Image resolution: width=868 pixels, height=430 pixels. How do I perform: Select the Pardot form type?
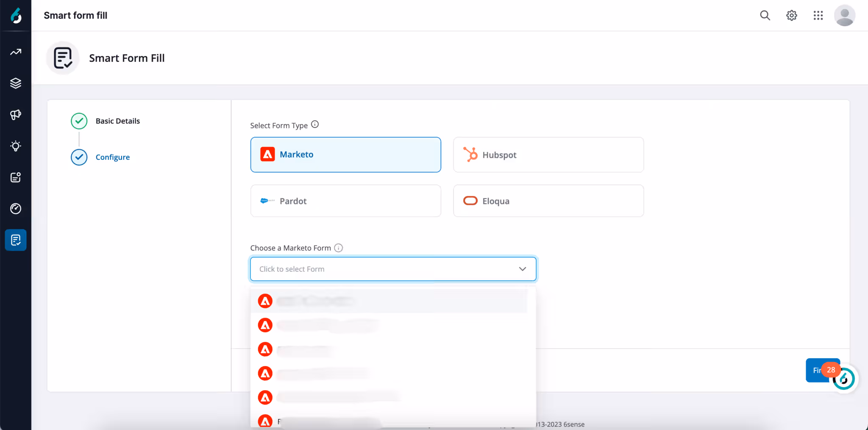click(x=345, y=201)
